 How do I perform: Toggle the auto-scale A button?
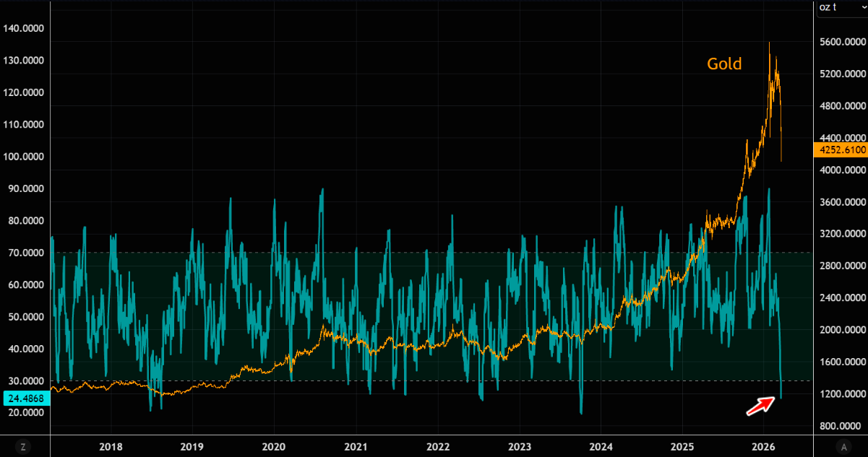(x=843, y=447)
